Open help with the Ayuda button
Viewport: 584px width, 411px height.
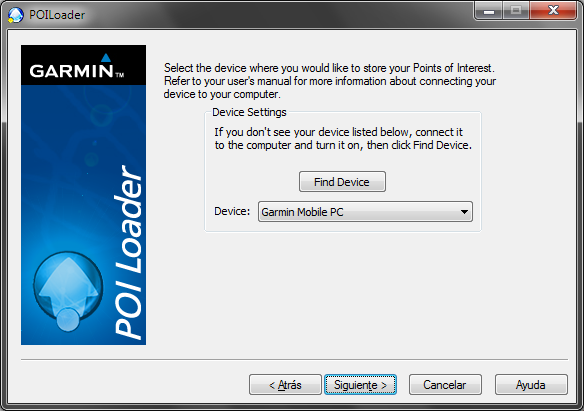pos(531,385)
